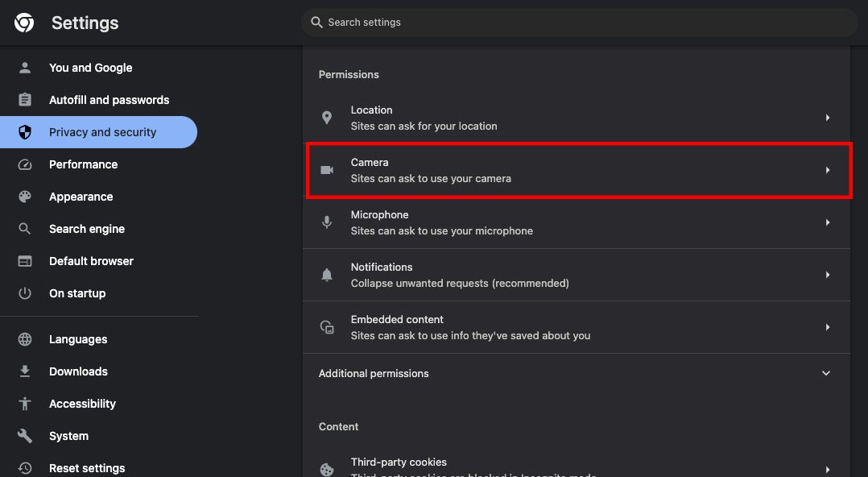Image resolution: width=868 pixels, height=477 pixels.
Task: Click the Third-party cookies cookie icon
Action: 327,469
